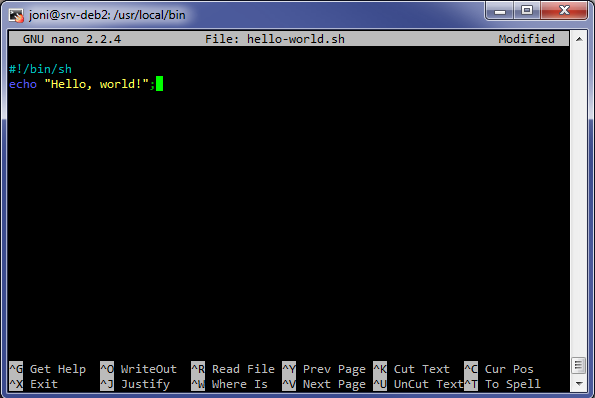Maximize the terminal window
595x398 pixels.
(527, 10)
